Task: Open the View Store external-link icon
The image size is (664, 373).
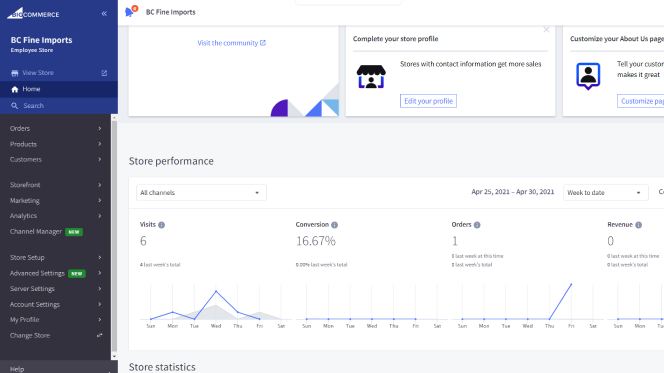Action: coord(104,73)
